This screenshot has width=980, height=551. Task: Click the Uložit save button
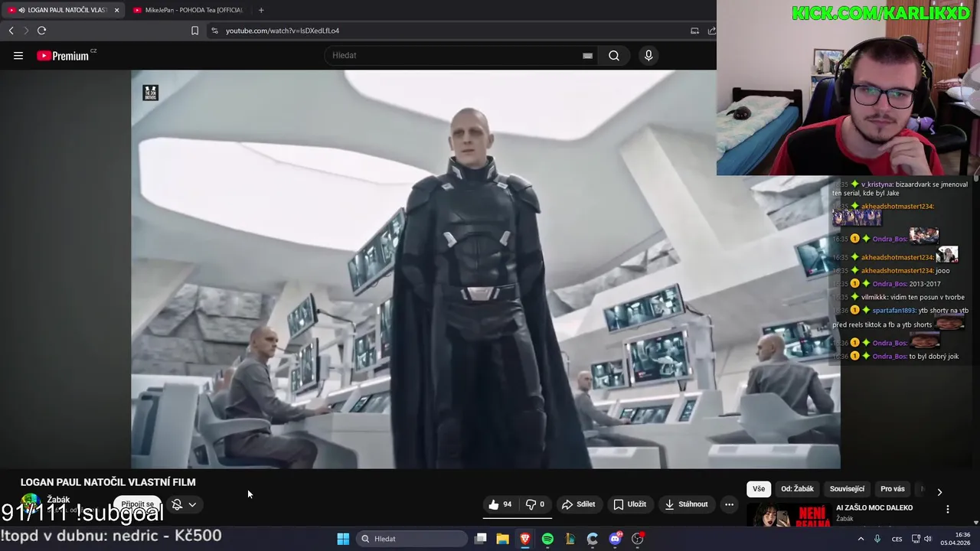click(x=630, y=504)
